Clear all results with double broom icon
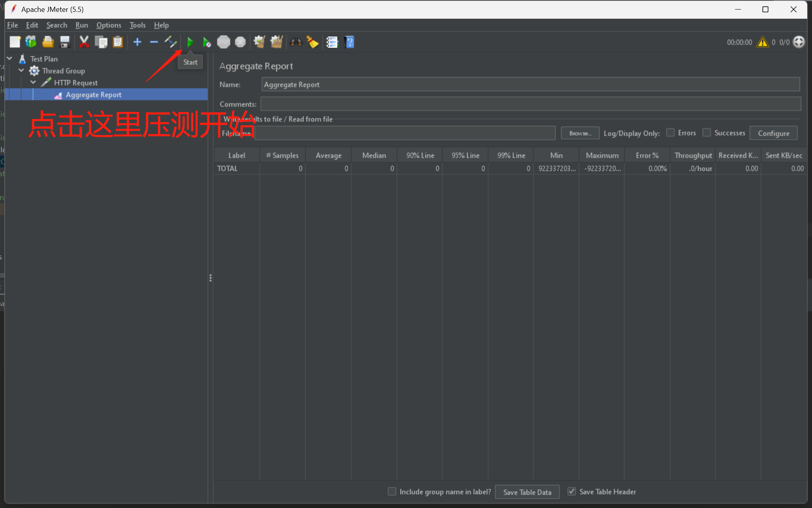This screenshot has height=508, width=812. pyautogui.click(x=276, y=42)
